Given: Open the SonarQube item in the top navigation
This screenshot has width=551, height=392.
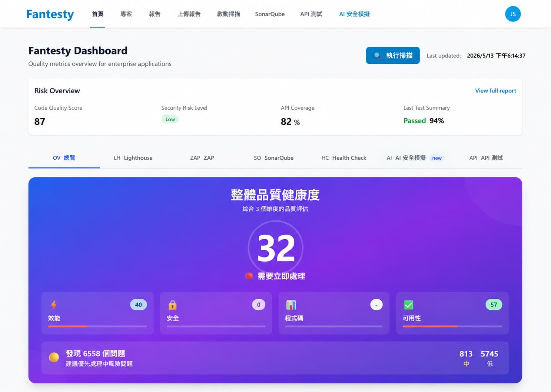Looking at the screenshot, I should coord(270,14).
